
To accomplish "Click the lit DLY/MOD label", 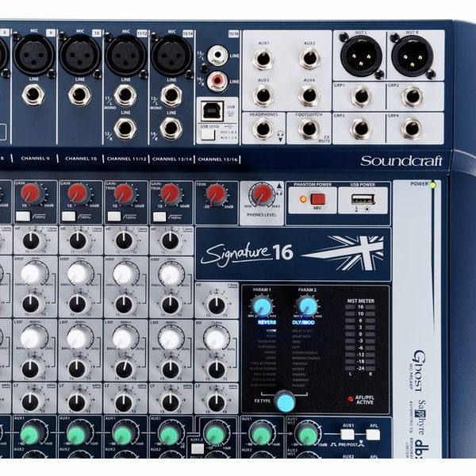I will coord(303,323).
